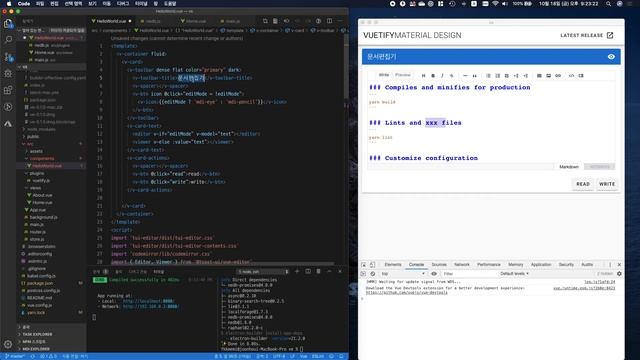Click the Insert link icon in markdown toolbar
Image resolution: width=640 pixels, height=360 pixels.
coord(558,76)
